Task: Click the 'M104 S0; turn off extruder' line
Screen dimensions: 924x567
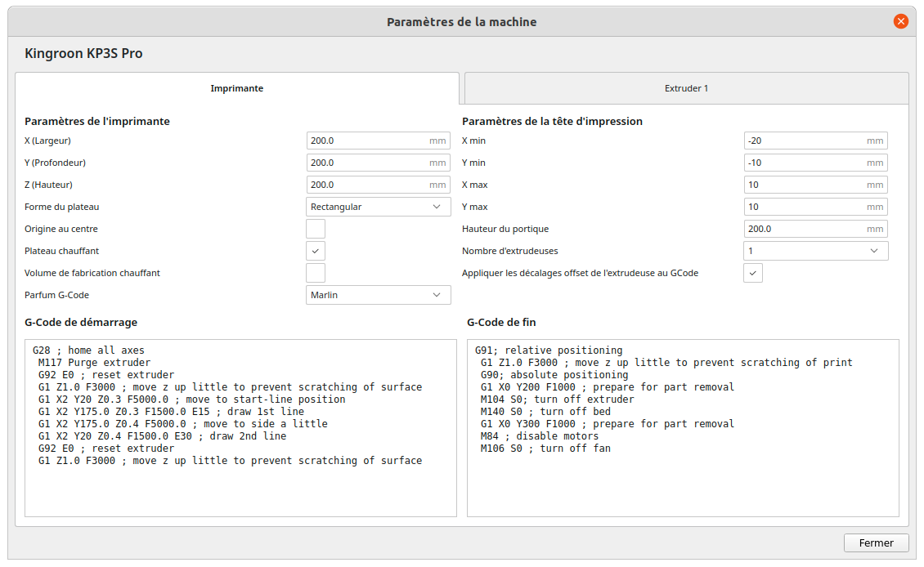Action: pyautogui.click(x=557, y=400)
